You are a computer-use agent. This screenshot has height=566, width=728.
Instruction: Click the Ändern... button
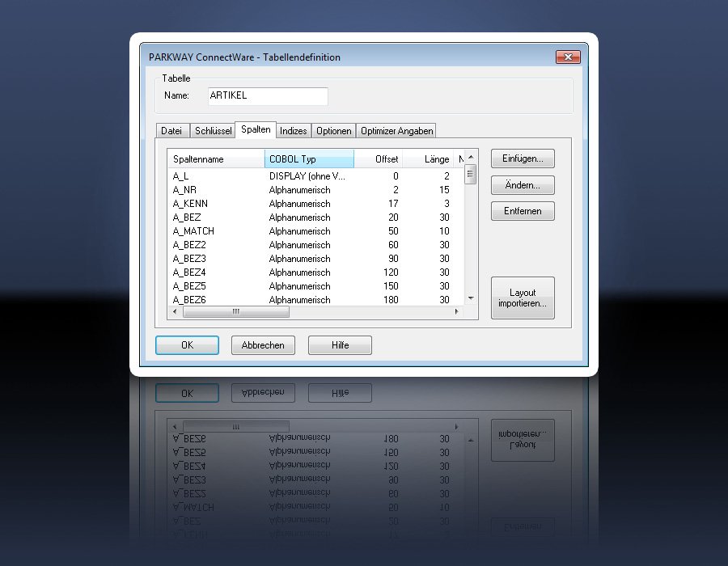pos(523,185)
